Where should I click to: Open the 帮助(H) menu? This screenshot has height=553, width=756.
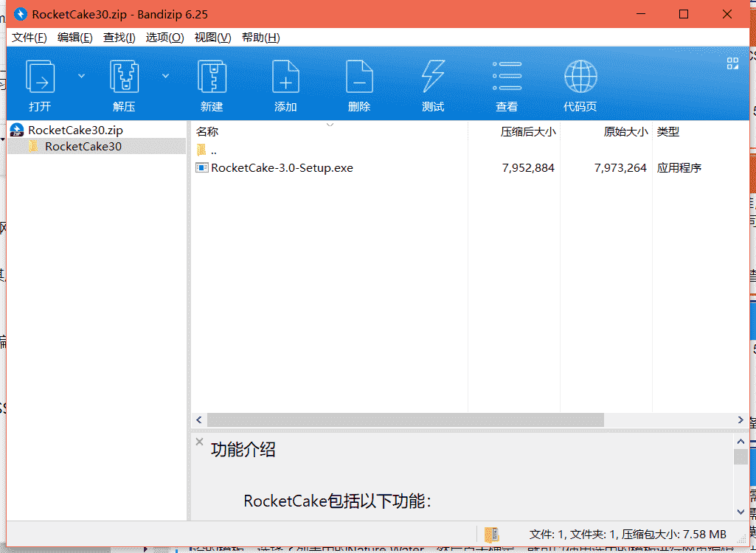point(260,38)
